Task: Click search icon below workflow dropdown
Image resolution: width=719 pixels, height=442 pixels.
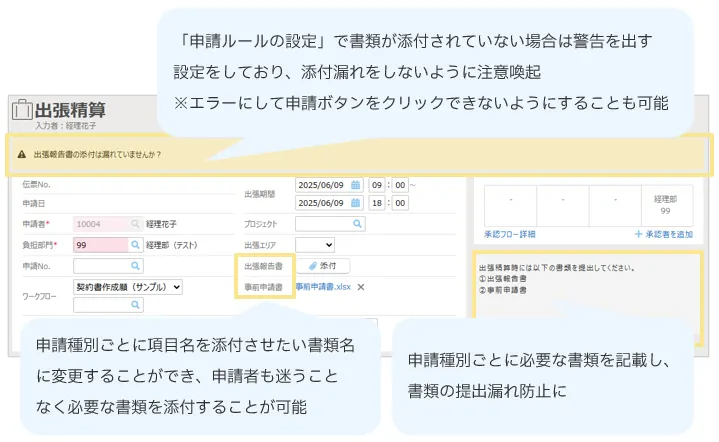Action: (x=135, y=304)
